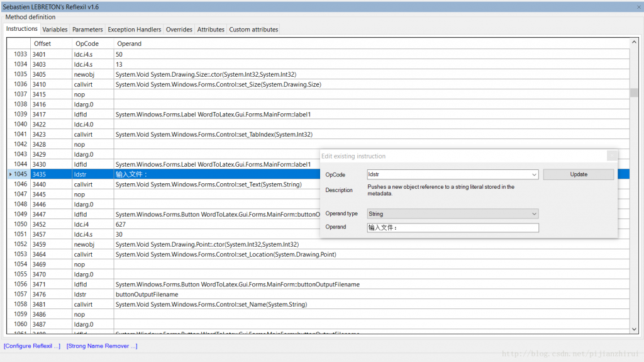Switch to Exception Handlers tab
This screenshot has width=644, height=362.
(x=135, y=30)
